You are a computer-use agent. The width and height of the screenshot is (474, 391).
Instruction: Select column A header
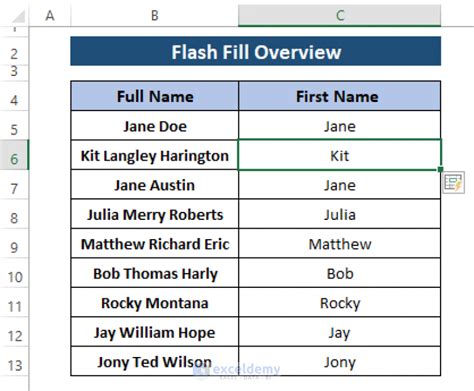click(50, 15)
